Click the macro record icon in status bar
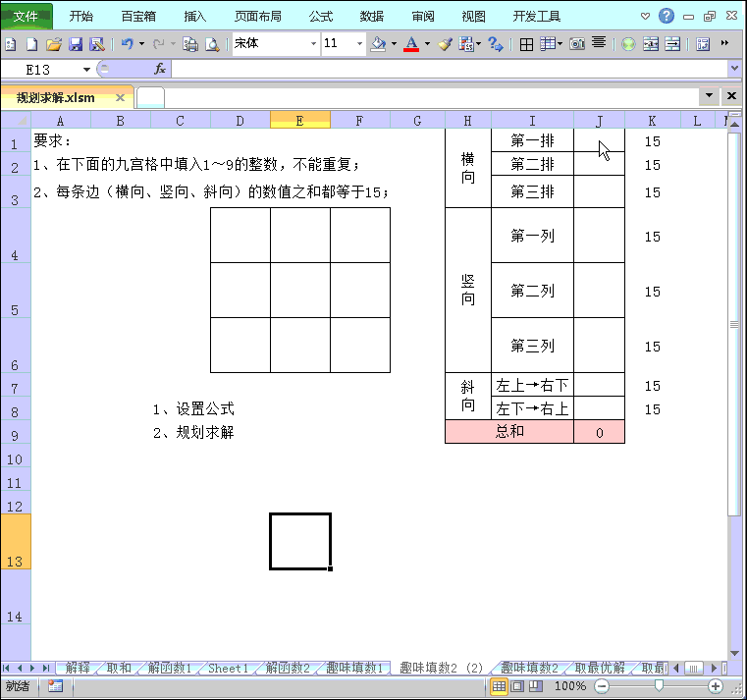The width and height of the screenshot is (747, 700). pos(55,685)
